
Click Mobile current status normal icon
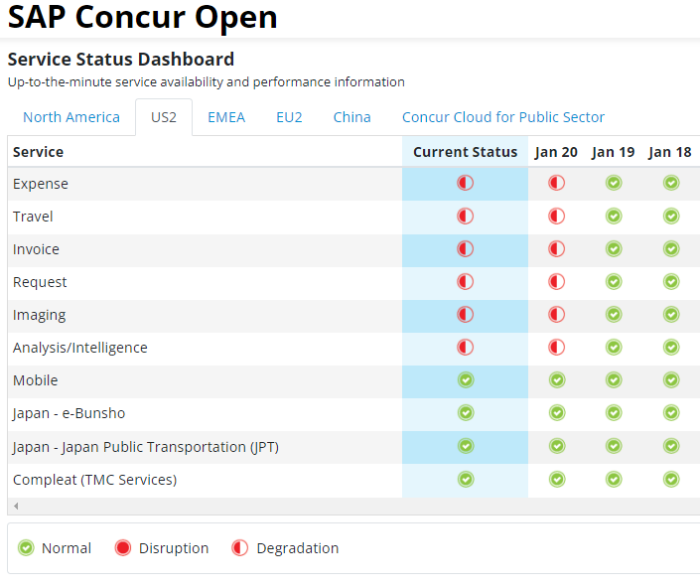tap(466, 380)
